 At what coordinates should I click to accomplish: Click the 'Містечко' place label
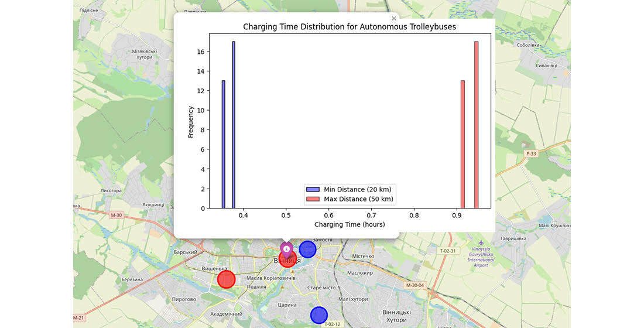pyautogui.click(x=363, y=256)
